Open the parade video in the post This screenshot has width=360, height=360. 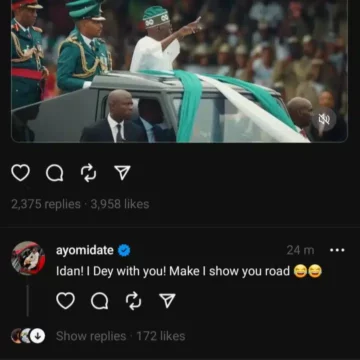pyautogui.click(x=179, y=71)
